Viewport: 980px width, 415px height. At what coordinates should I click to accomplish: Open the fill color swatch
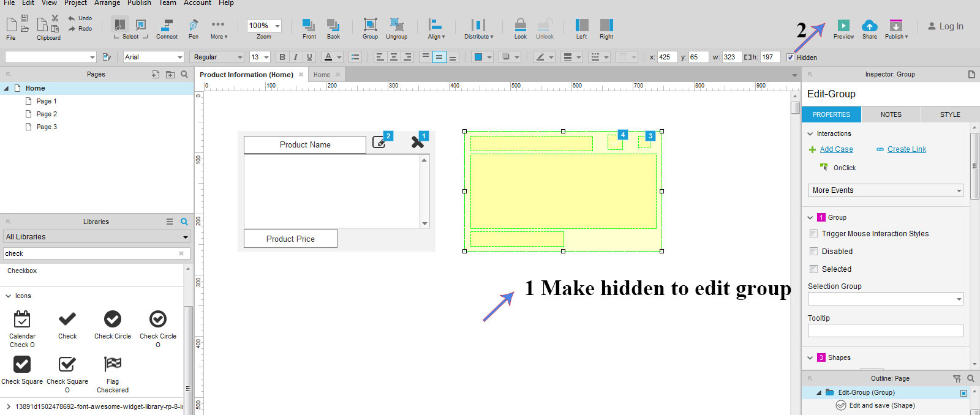tap(479, 57)
